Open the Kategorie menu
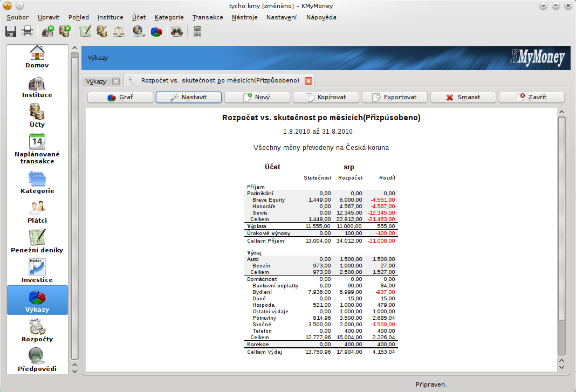This screenshot has height=392, width=576. (x=169, y=17)
